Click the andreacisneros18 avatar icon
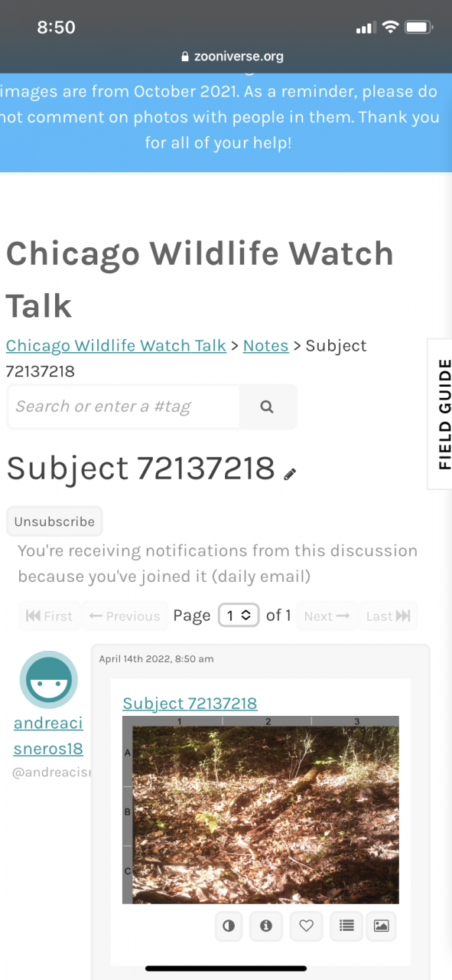 (x=49, y=681)
